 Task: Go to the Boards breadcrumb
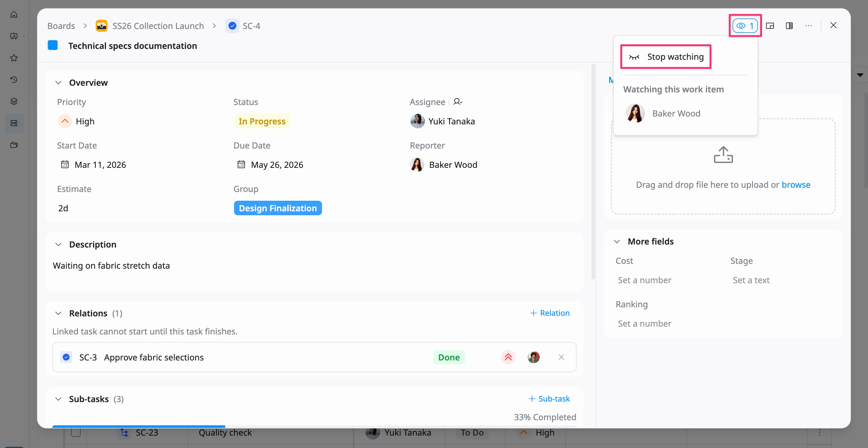pos(61,26)
